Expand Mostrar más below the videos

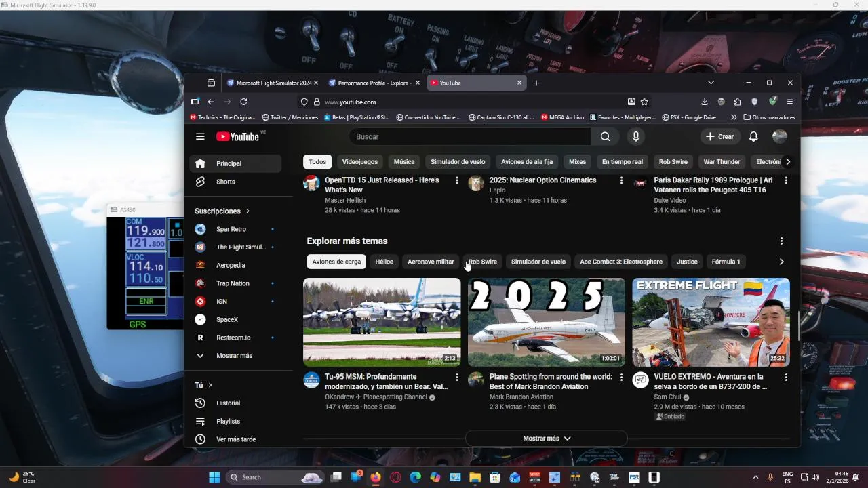[547, 439]
